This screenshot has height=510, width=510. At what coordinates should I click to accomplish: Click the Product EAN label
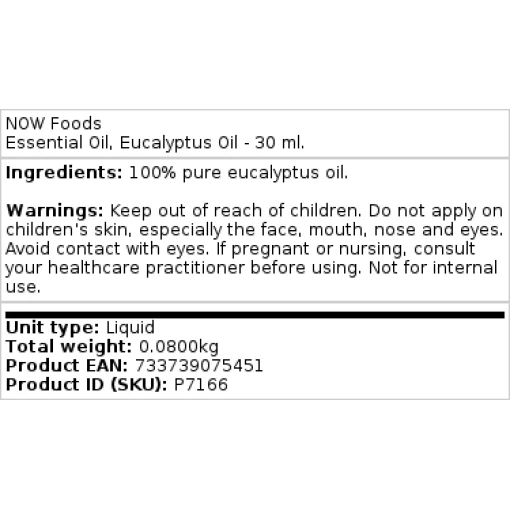tap(67, 366)
